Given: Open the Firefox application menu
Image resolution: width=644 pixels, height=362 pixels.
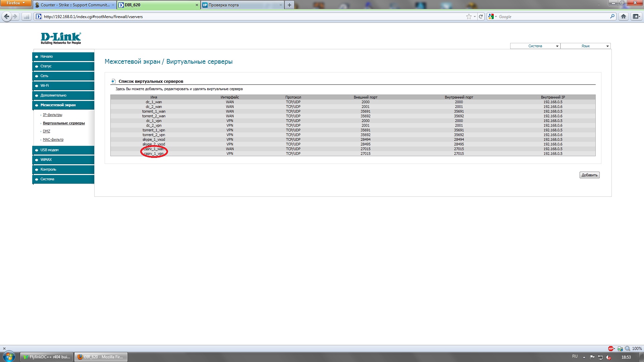Looking at the screenshot, I should coord(16,3).
